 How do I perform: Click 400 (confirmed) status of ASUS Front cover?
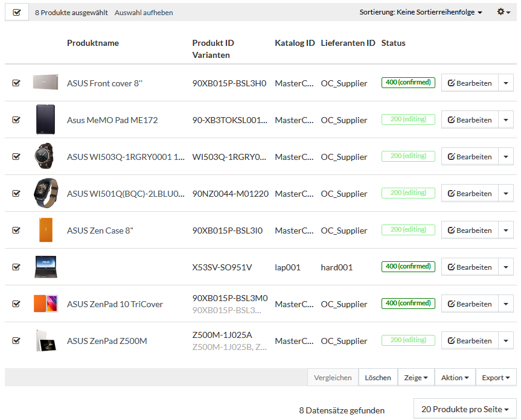[x=408, y=82]
